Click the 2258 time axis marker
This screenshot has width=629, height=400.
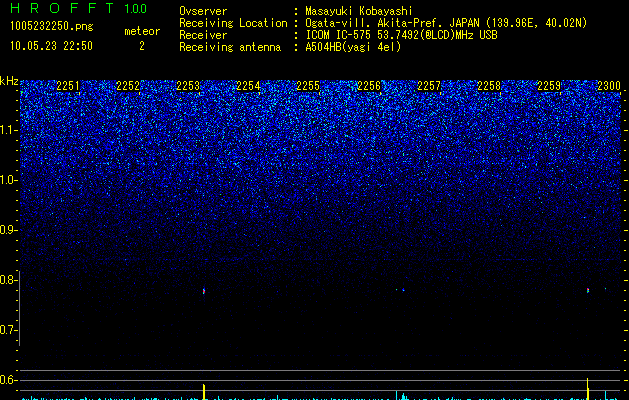click(x=489, y=86)
